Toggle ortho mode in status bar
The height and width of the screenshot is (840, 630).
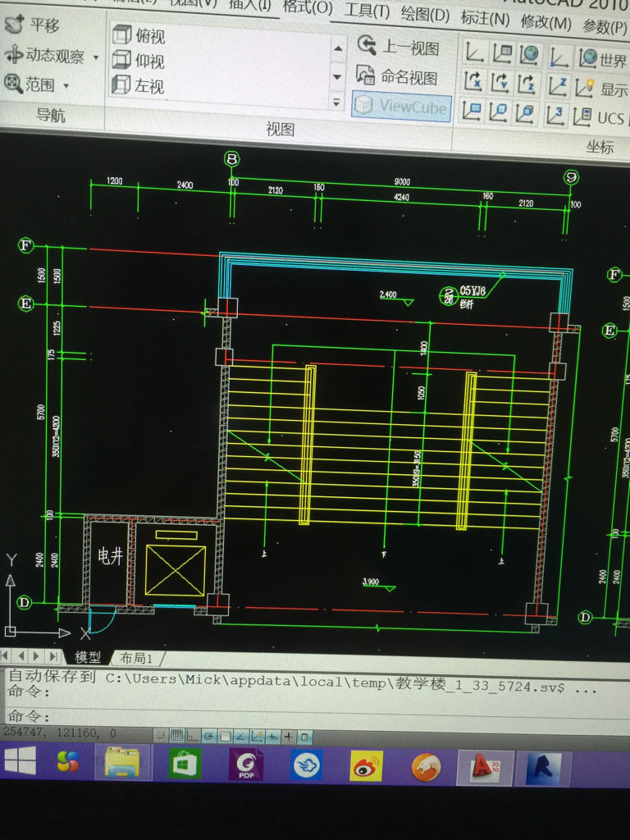click(x=192, y=735)
